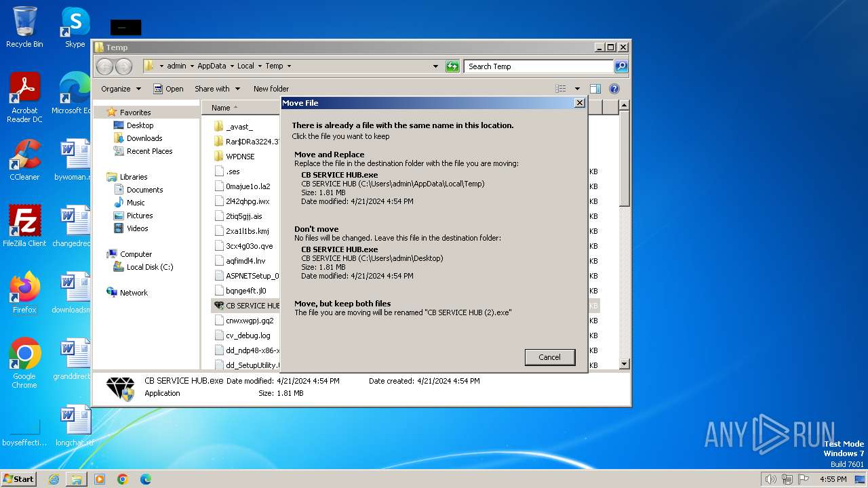Click Windows Explorer taskbar icon
The image size is (868, 488).
click(x=77, y=479)
